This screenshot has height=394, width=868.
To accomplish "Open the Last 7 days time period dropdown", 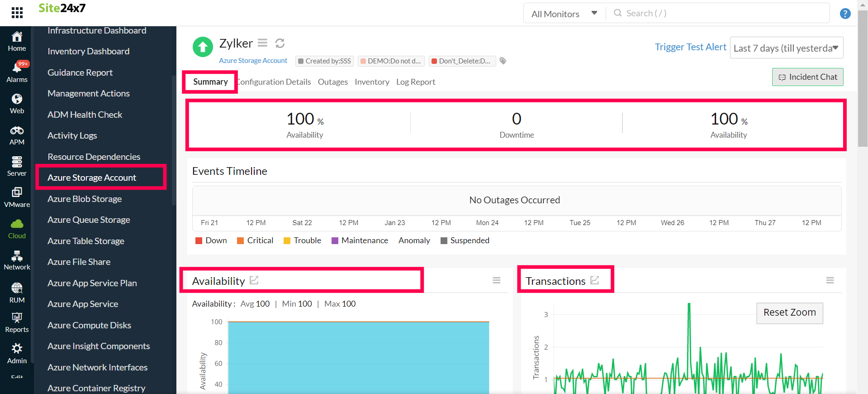I will pos(786,48).
